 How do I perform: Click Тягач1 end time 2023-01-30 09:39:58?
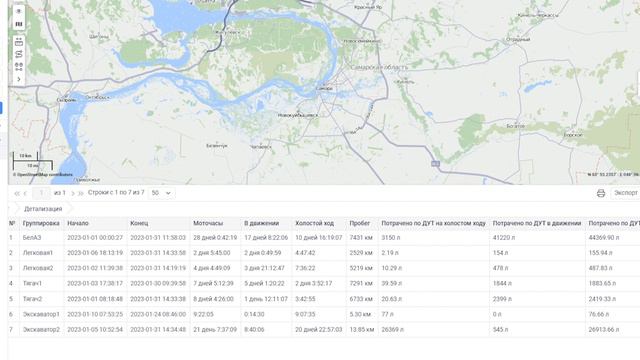coord(158,283)
